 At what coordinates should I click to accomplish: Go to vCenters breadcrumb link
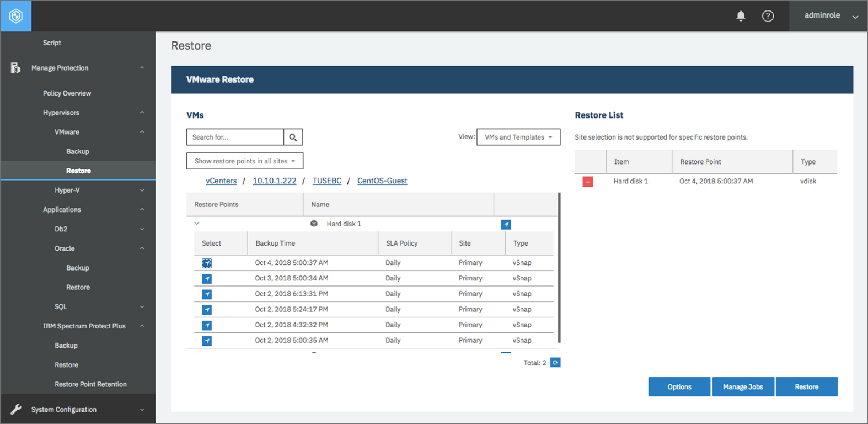[221, 181]
